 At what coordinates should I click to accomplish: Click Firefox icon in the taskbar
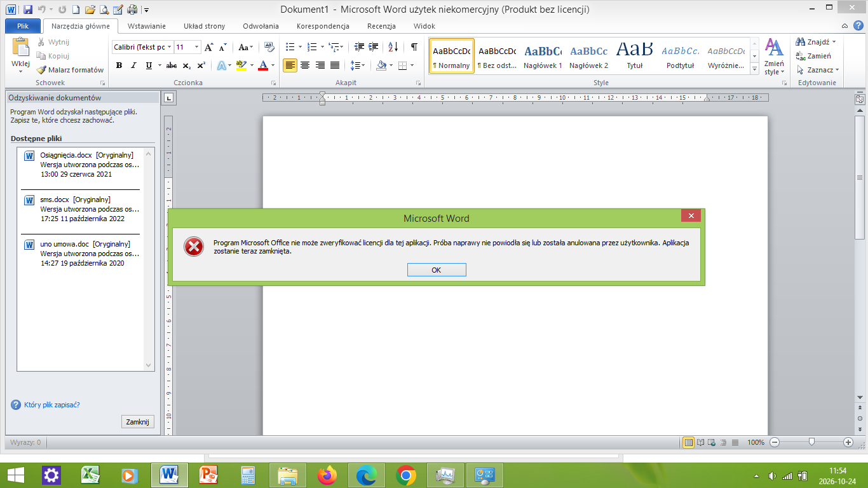pyautogui.click(x=327, y=475)
